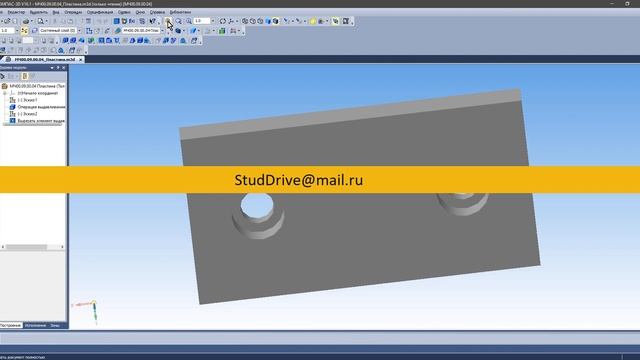Toggle thin hidden lines display mode
Screen dimensions: 640x360
point(260,21)
